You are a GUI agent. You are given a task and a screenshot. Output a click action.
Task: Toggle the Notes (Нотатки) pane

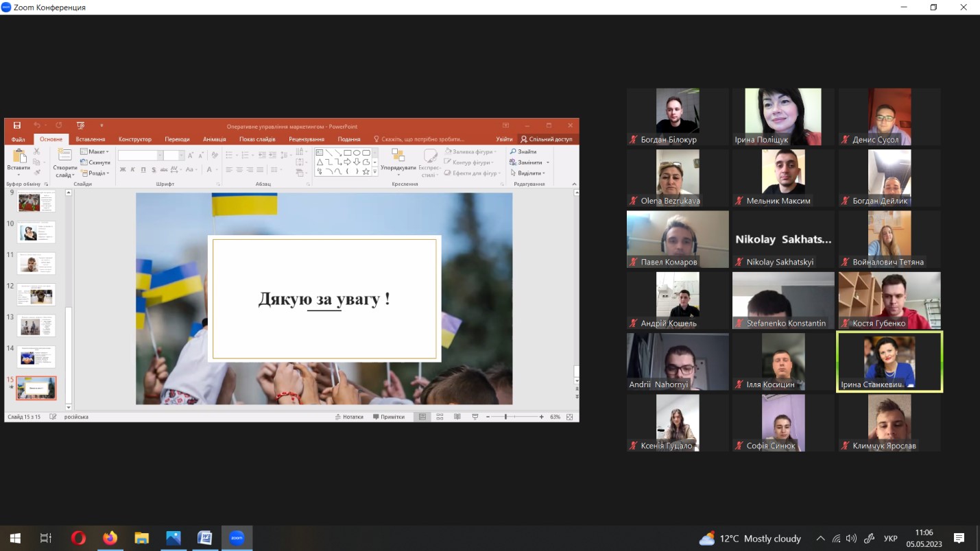[x=349, y=417]
